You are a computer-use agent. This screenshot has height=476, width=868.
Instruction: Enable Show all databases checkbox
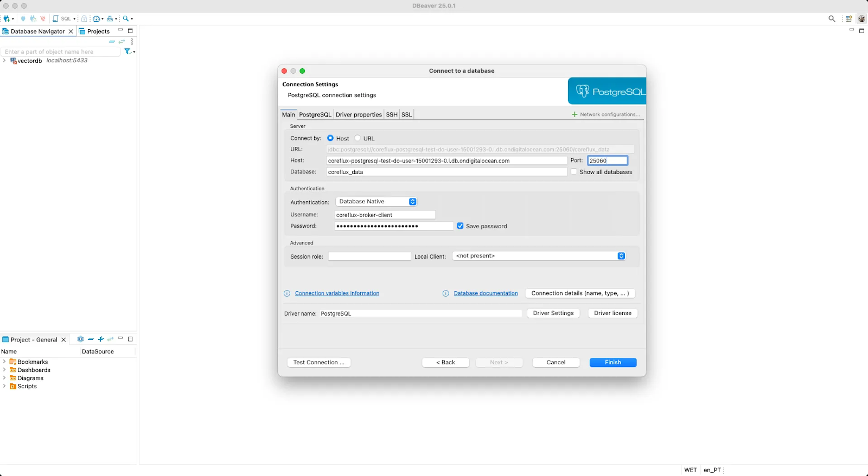point(574,172)
